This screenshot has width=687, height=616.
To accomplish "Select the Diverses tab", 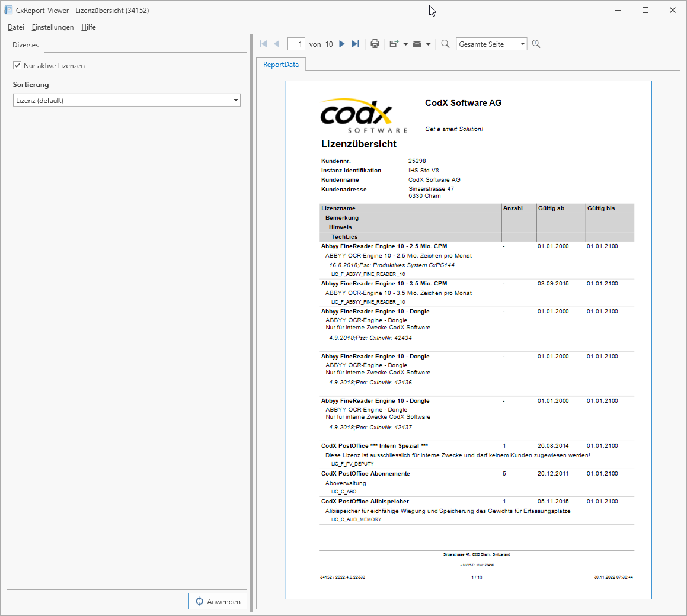I will pos(25,44).
